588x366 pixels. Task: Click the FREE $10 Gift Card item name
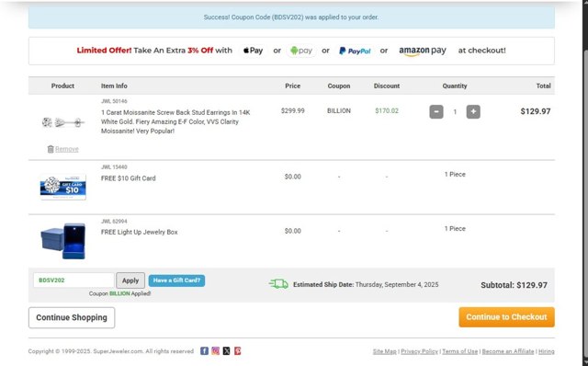[x=129, y=178]
